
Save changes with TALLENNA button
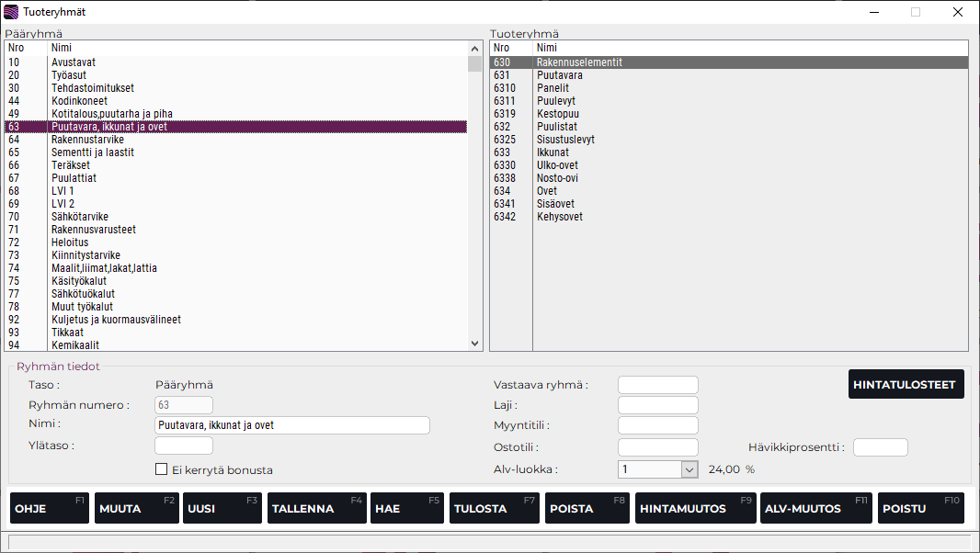[316, 508]
